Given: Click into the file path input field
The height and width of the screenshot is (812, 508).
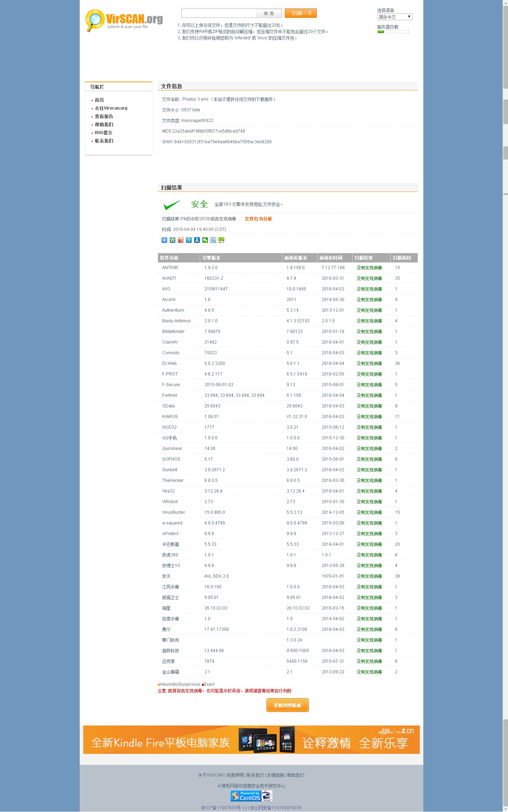Looking at the screenshot, I should pos(219,13).
